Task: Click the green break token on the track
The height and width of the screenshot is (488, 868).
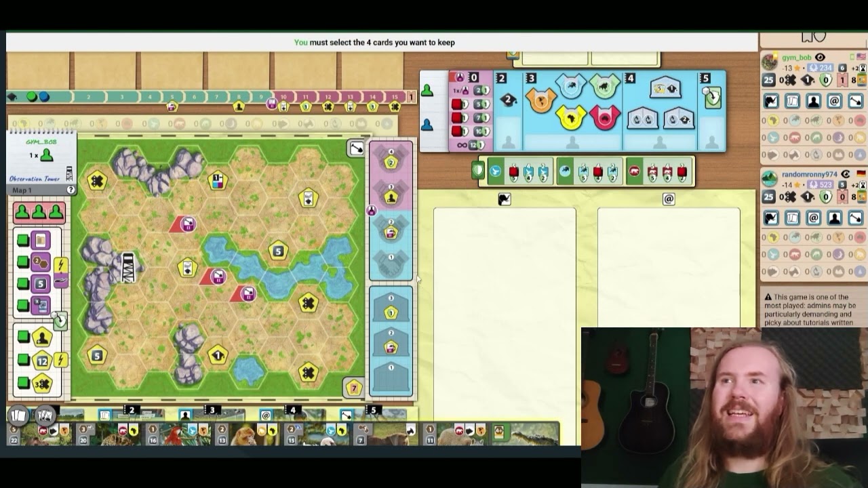Action: (31, 97)
